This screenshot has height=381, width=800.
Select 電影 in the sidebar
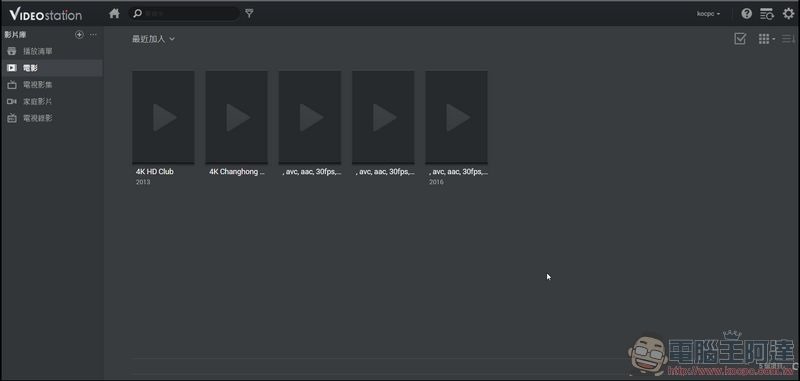[52, 68]
